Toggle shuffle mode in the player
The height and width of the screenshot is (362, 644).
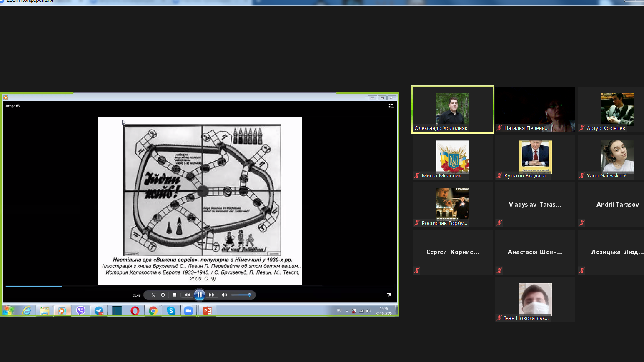pos(154,295)
